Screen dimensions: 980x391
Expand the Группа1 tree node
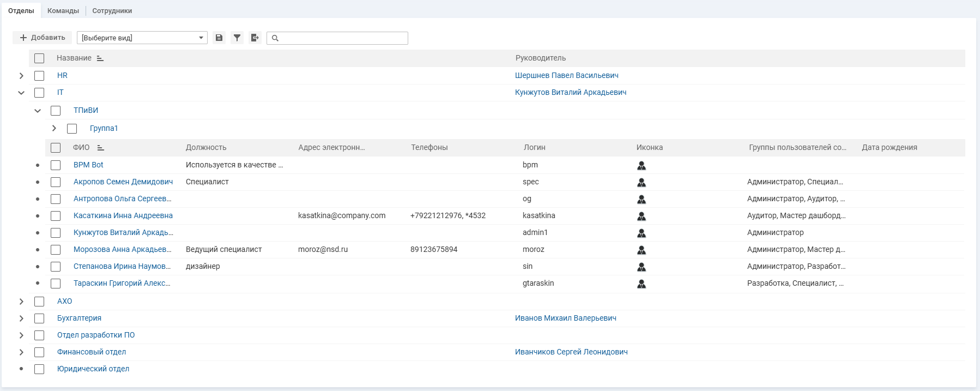coord(54,128)
